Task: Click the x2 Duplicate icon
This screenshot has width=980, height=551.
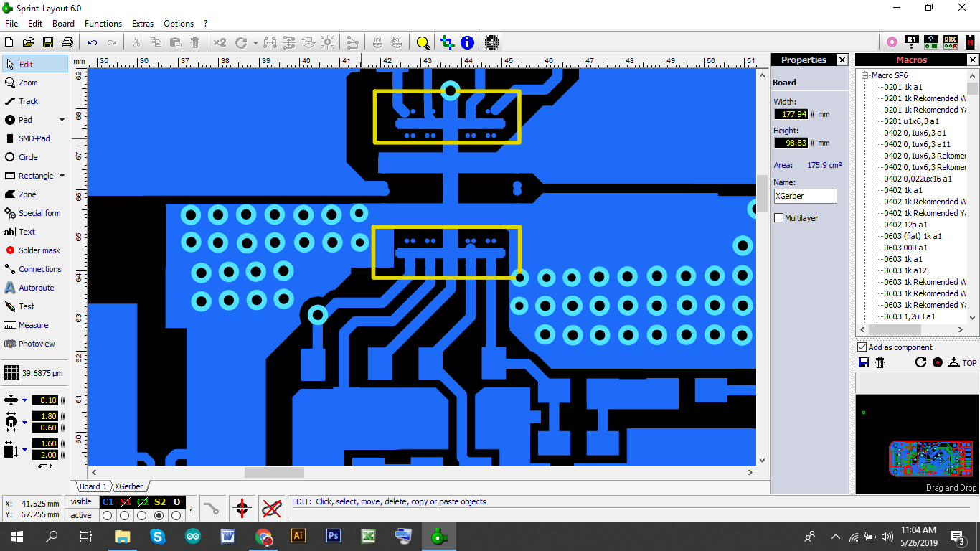Action: tap(220, 42)
